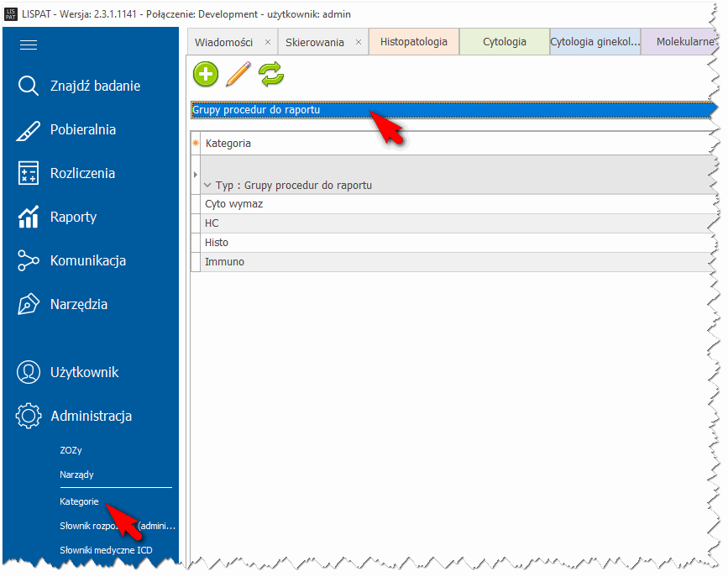Open the Użytkownik section

84,372
